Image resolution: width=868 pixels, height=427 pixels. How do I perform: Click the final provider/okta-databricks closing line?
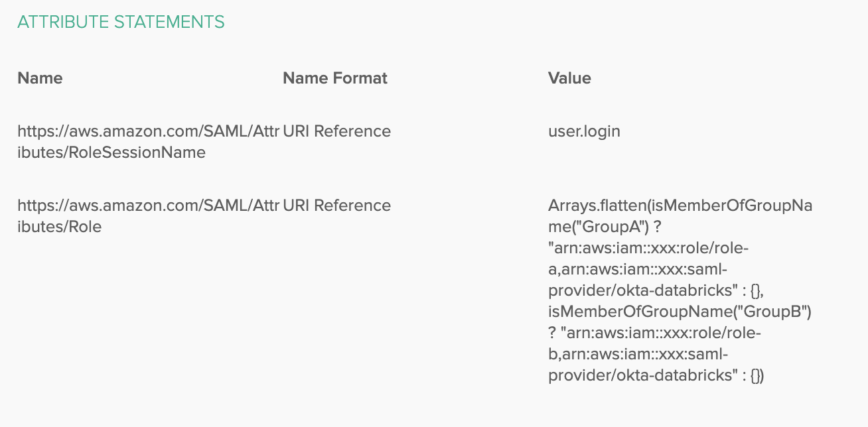point(656,375)
